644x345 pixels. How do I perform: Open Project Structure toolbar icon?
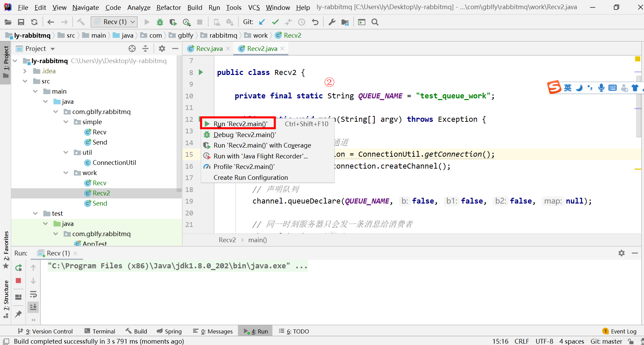(345, 22)
